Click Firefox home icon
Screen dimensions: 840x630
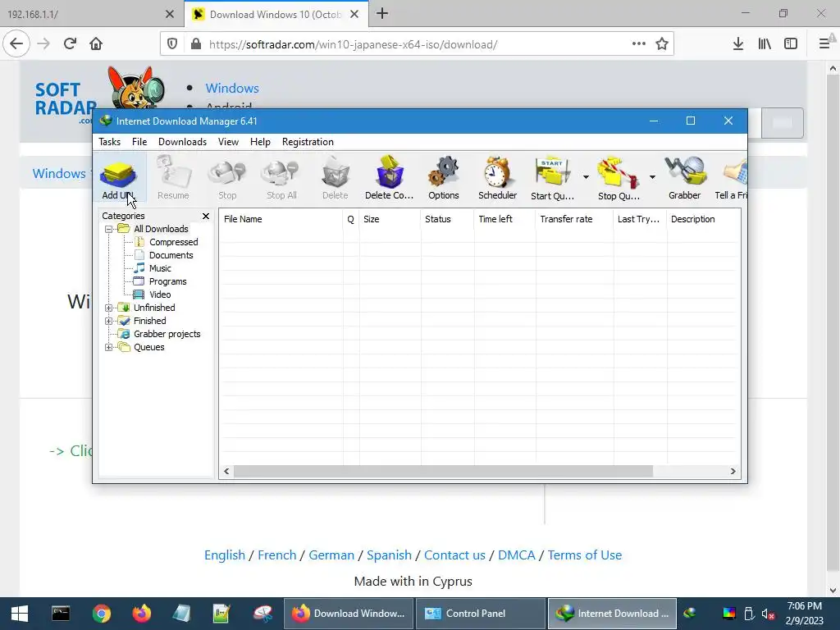coord(96,44)
